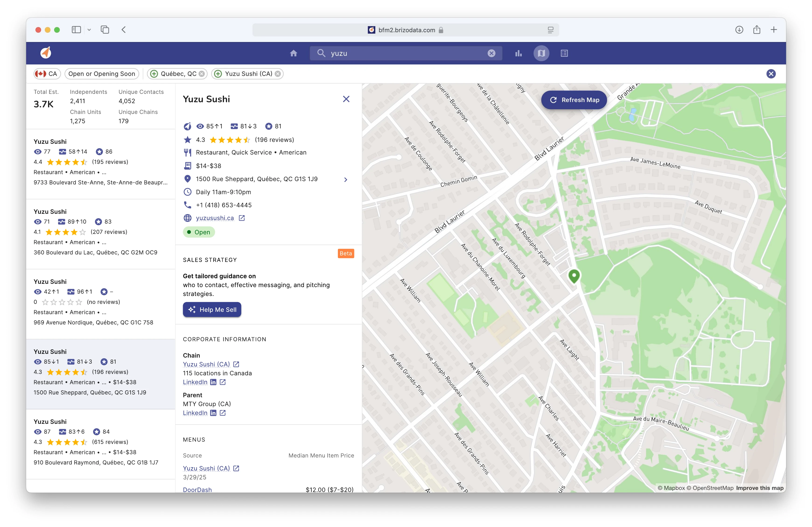Open Safari tab overview
This screenshot has width=812, height=527.
(105, 30)
